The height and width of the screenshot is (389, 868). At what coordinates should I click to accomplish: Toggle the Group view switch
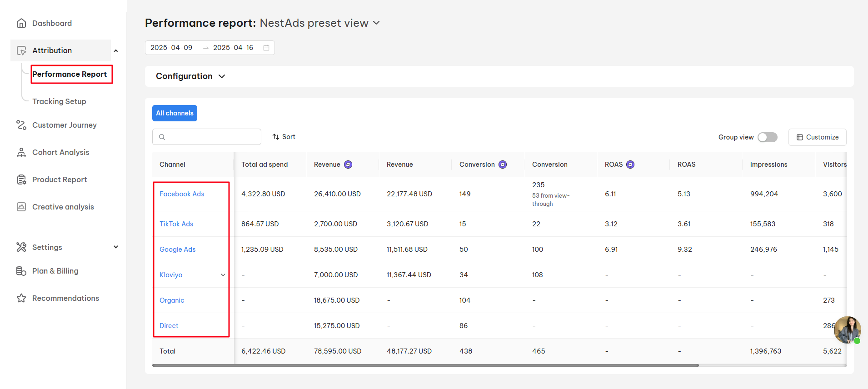coord(767,137)
